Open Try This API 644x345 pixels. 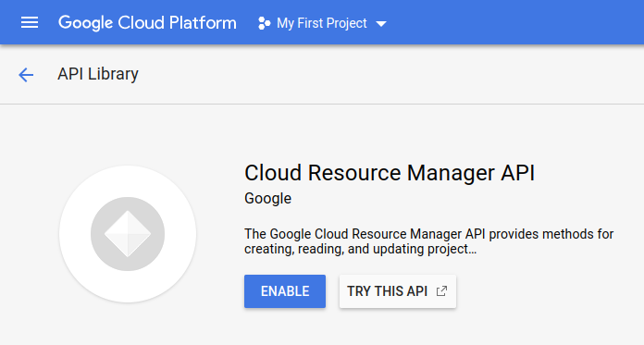pyautogui.click(x=398, y=291)
